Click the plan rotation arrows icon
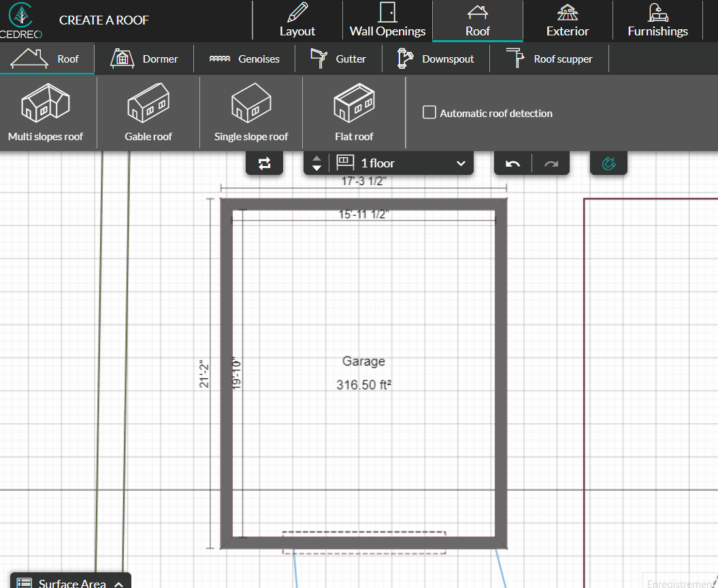This screenshot has width=718, height=588. (264, 163)
